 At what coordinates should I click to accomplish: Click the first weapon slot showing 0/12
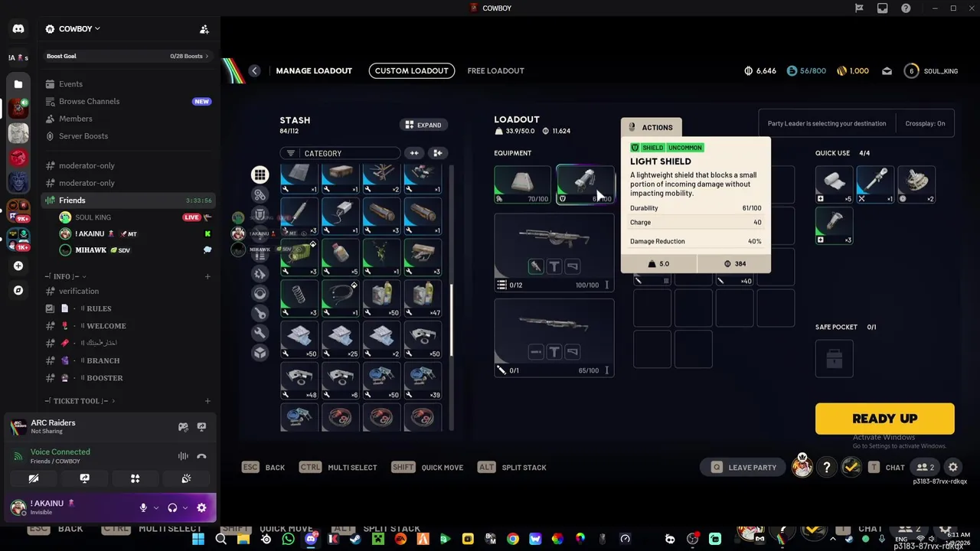pos(554,253)
